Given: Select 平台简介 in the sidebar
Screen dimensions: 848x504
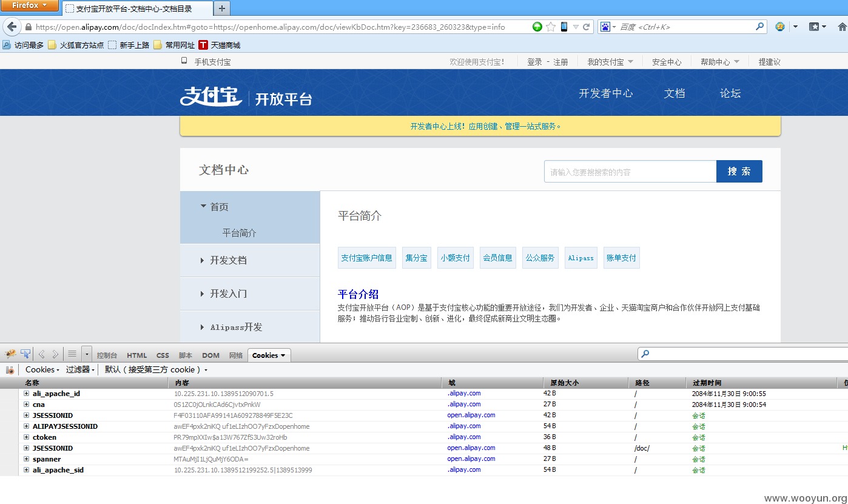Looking at the screenshot, I should point(239,233).
